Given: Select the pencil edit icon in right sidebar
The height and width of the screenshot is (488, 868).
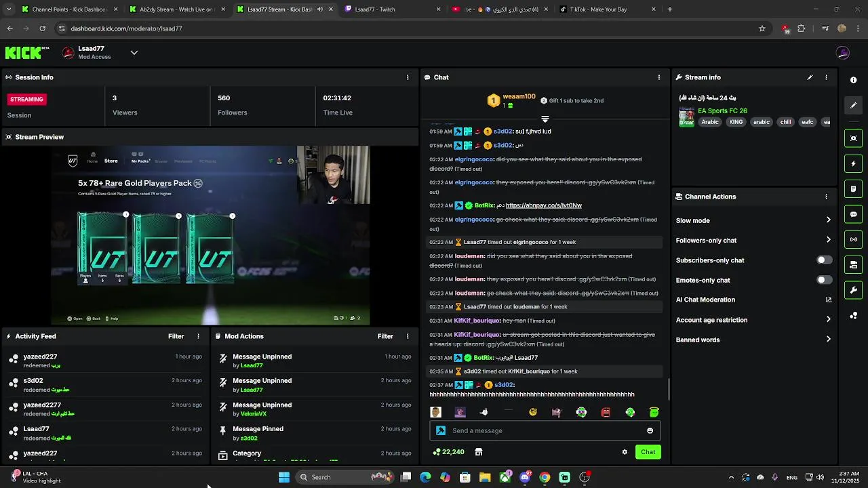Looking at the screenshot, I should [853, 105].
